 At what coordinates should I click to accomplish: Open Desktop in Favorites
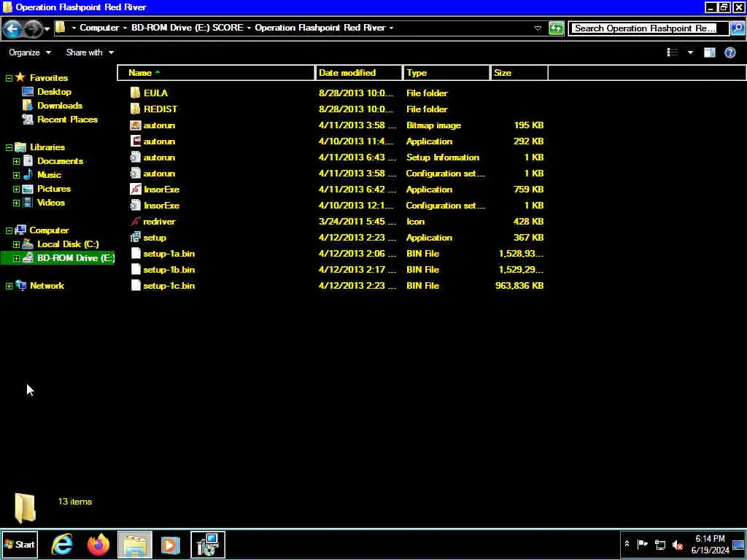(54, 91)
